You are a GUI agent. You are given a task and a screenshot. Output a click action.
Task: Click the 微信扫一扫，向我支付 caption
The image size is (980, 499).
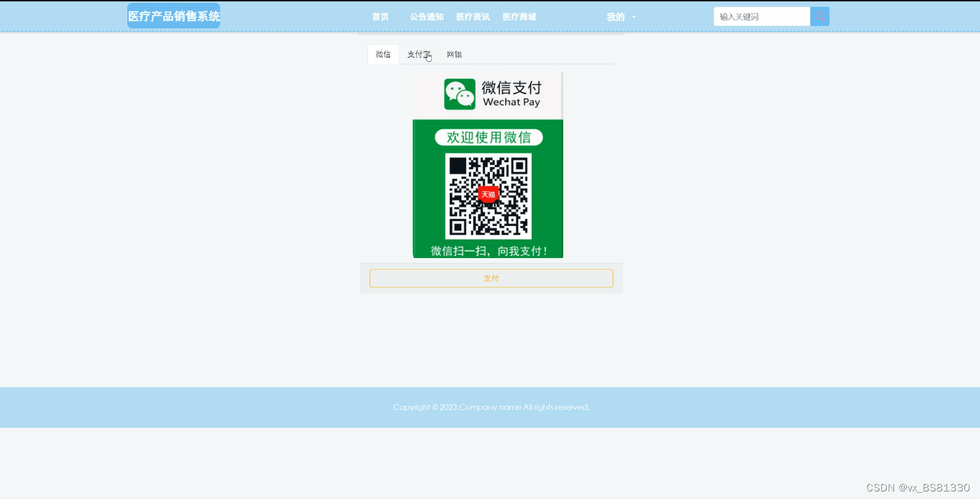(x=489, y=251)
